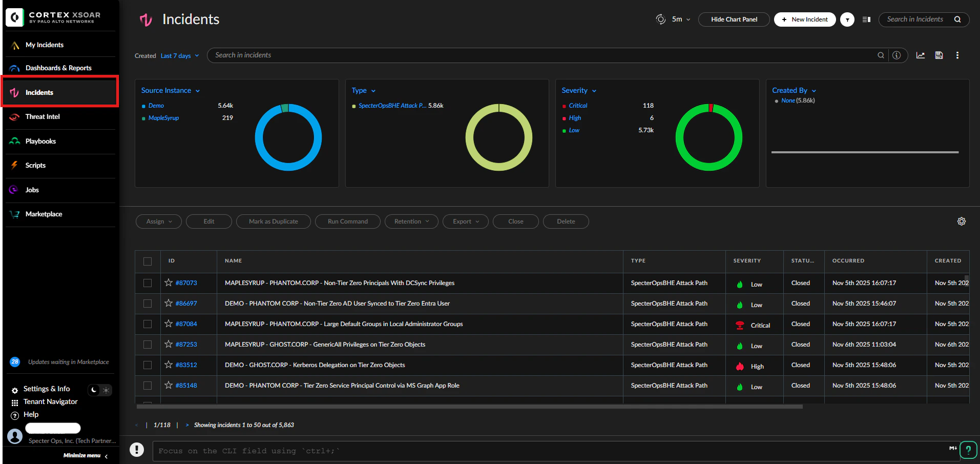Click Hide Chart Panel button

pos(734,19)
